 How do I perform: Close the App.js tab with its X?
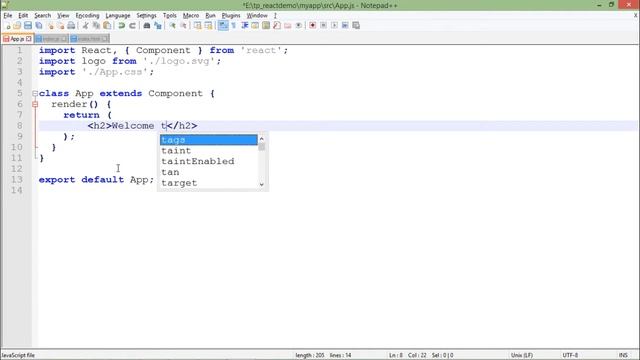coord(29,39)
